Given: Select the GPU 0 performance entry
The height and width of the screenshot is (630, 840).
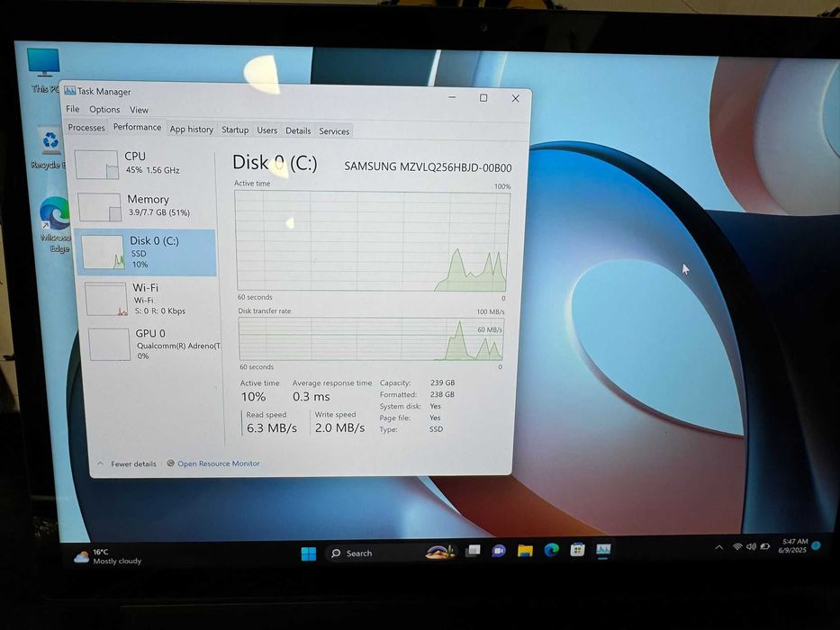Looking at the screenshot, I should [x=151, y=344].
